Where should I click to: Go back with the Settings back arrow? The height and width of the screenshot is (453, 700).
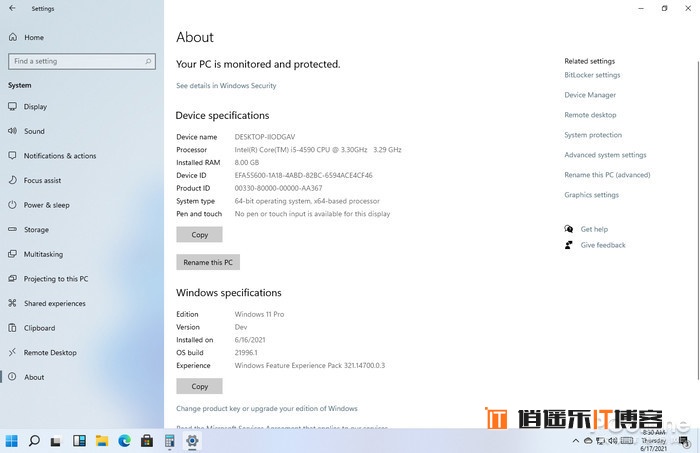pos(12,8)
